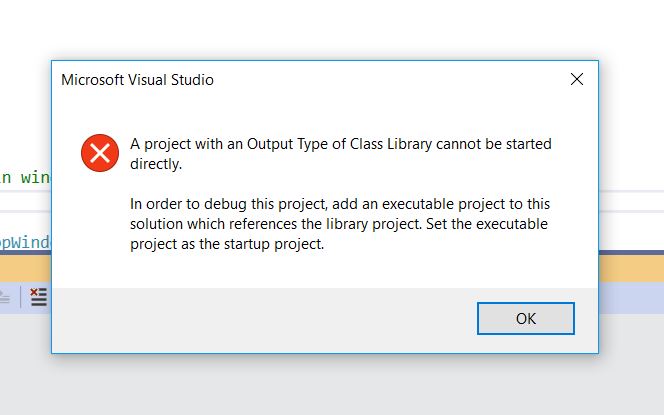Select the orange panel header left of dialog
Screen dimensions: 664x415
[x=25, y=268]
